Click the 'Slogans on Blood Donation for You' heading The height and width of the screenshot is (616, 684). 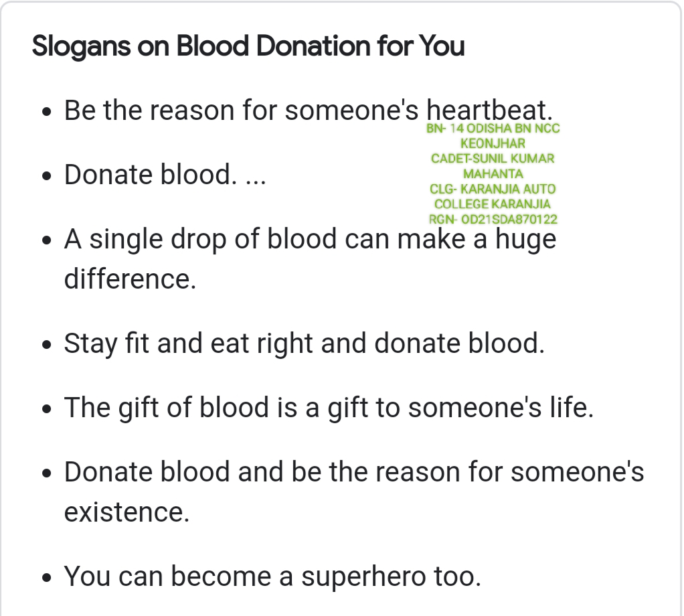pos(248,47)
